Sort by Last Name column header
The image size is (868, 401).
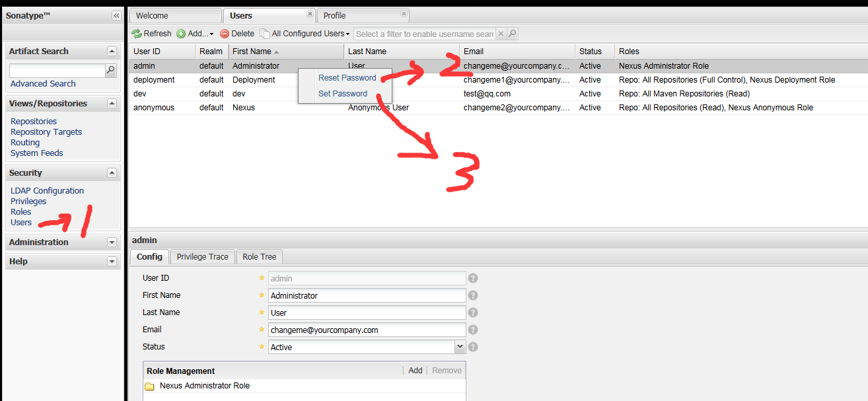click(x=402, y=52)
